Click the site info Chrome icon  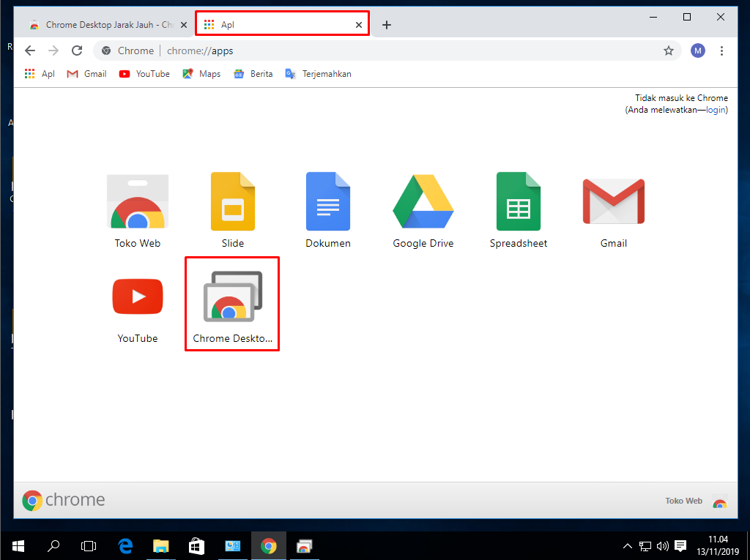point(106,51)
